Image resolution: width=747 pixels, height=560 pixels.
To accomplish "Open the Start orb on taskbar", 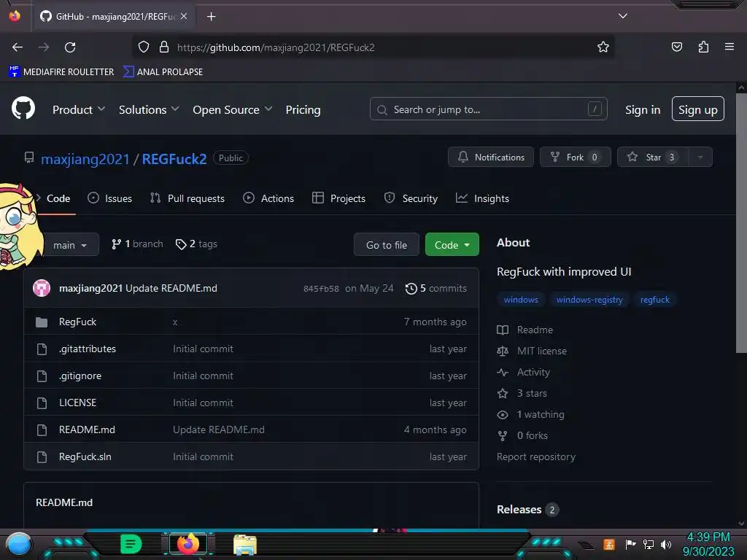I will click(x=19, y=544).
